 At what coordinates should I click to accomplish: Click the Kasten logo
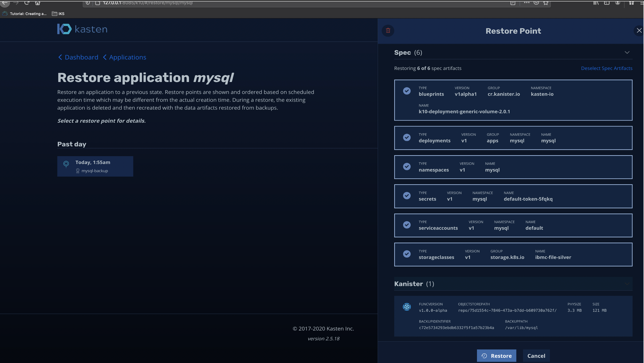(x=82, y=29)
